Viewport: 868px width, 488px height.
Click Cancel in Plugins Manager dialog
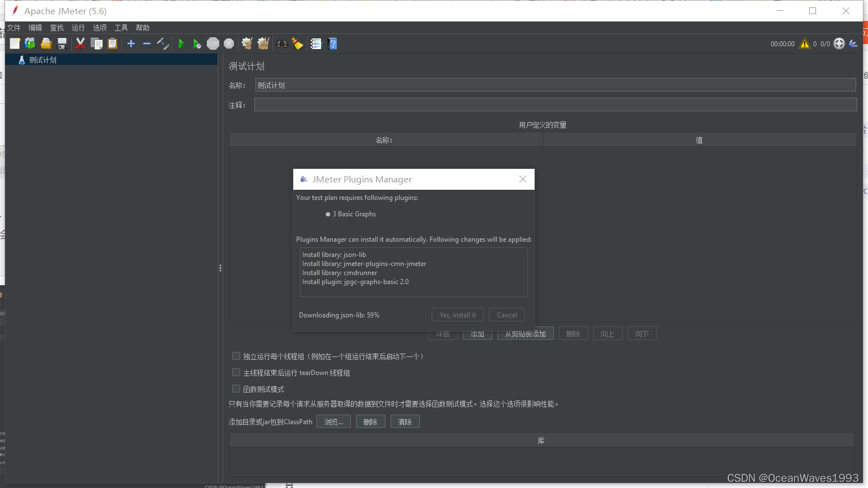pos(507,315)
